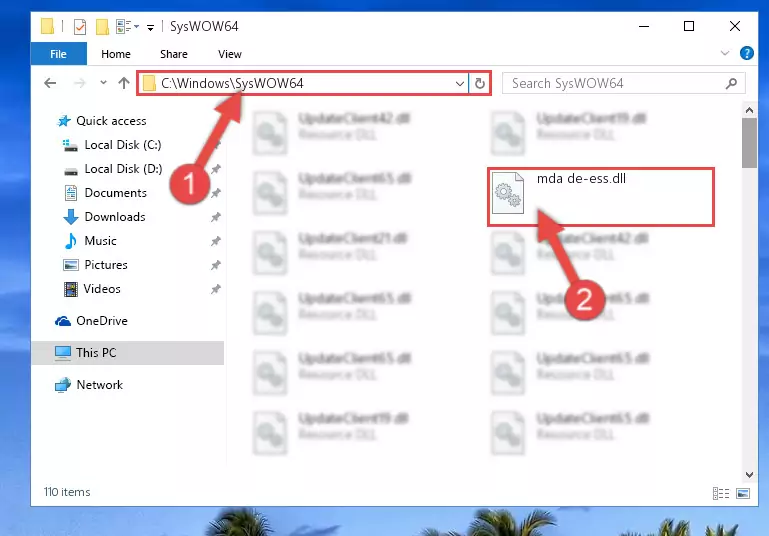Click the vertical scrollbar thumb
Screen dimensions: 769x536
(749, 143)
